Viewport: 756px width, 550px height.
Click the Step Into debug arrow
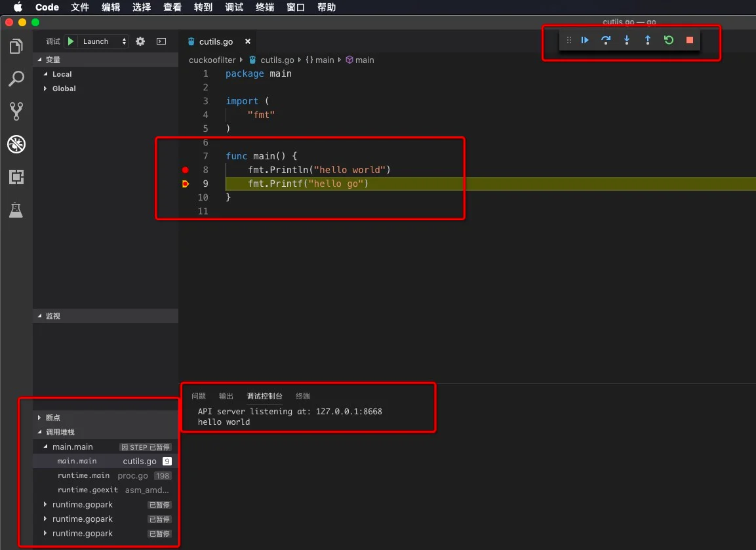(x=627, y=41)
